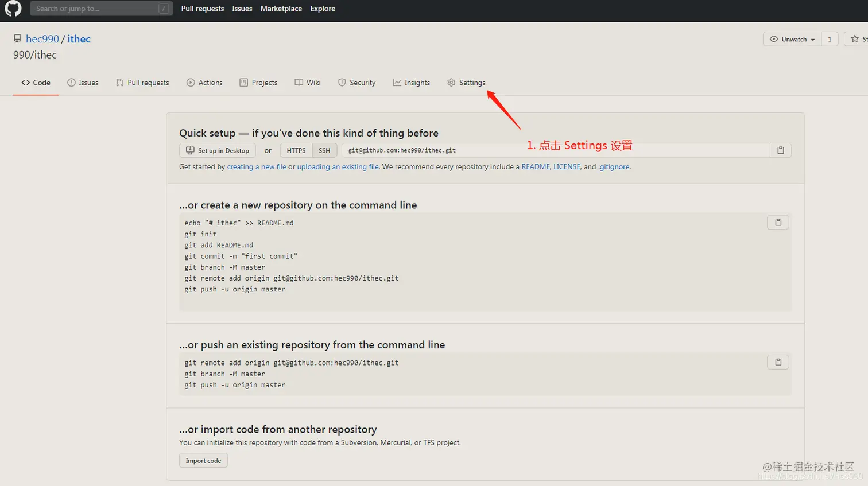This screenshot has width=868, height=486.
Task: Open Explore in the top navigation
Action: pos(323,9)
